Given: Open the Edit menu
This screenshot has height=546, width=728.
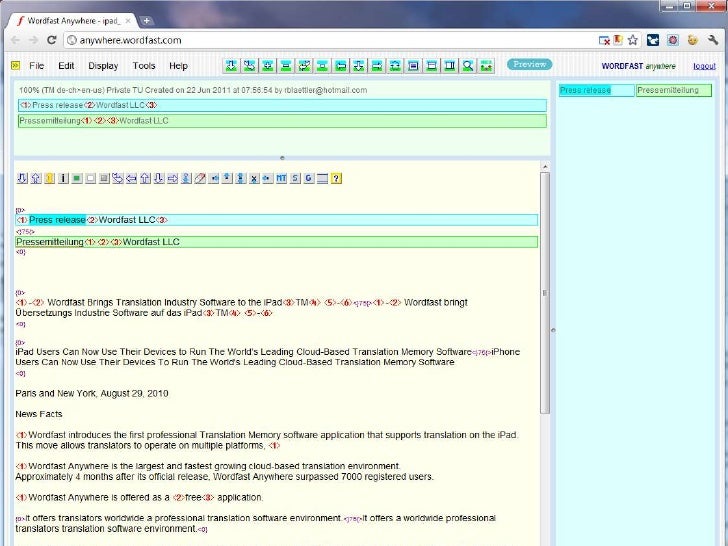Looking at the screenshot, I should pyautogui.click(x=66, y=66).
